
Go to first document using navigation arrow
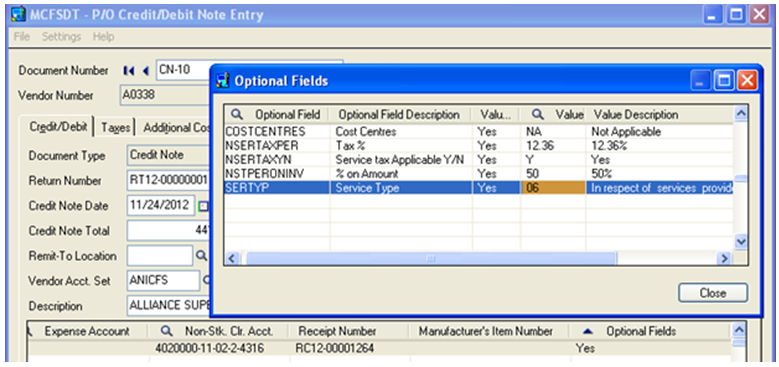coord(128,71)
